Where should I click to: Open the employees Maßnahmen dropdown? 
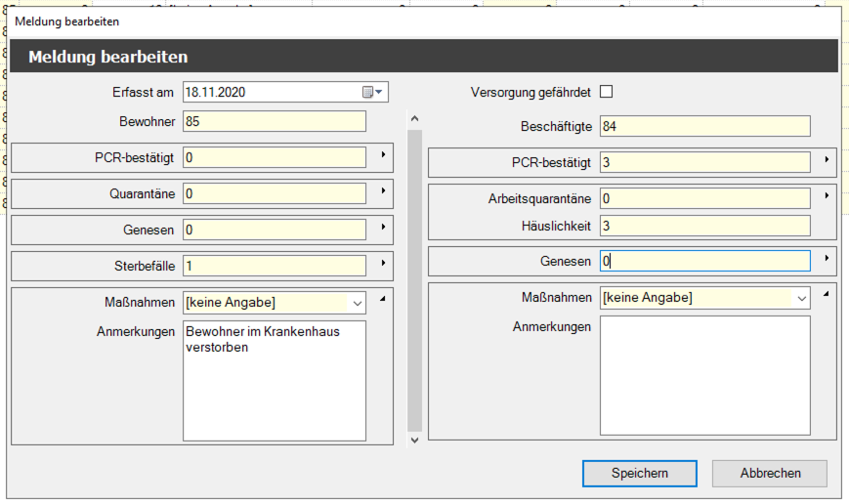(801, 298)
